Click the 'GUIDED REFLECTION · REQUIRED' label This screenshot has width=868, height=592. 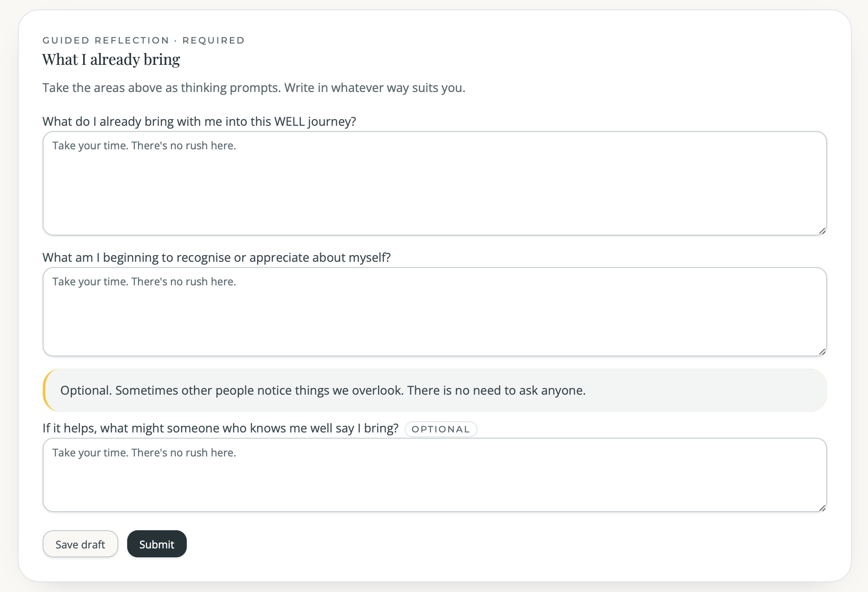coord(144,40)
